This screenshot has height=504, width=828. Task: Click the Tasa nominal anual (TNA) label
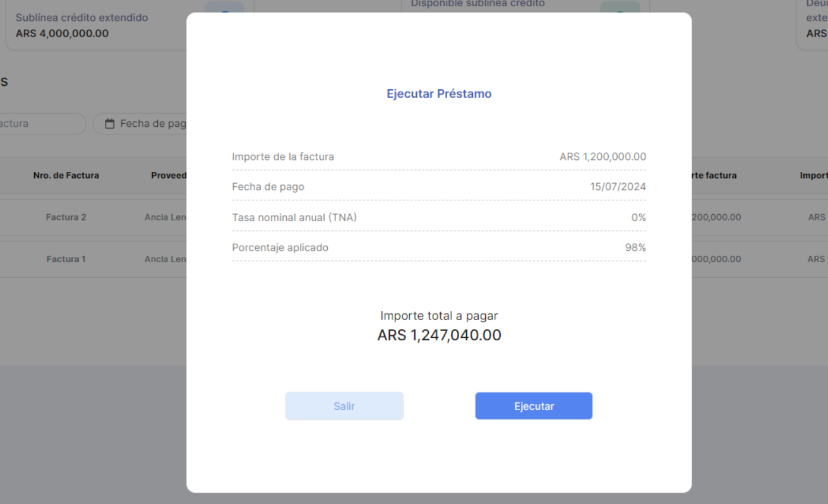294,217
